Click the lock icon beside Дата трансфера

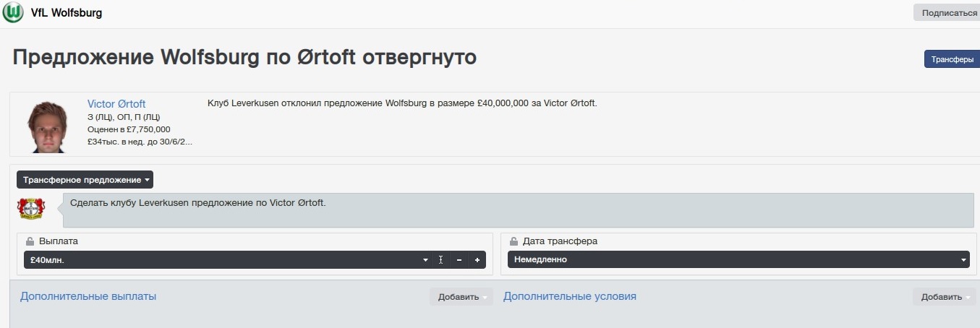514,241
